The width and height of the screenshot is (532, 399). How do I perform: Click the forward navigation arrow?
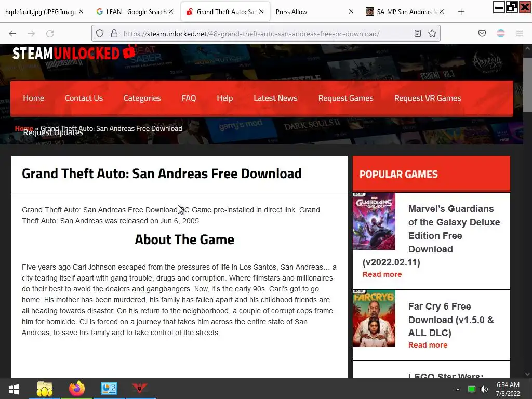click(31, 34)
